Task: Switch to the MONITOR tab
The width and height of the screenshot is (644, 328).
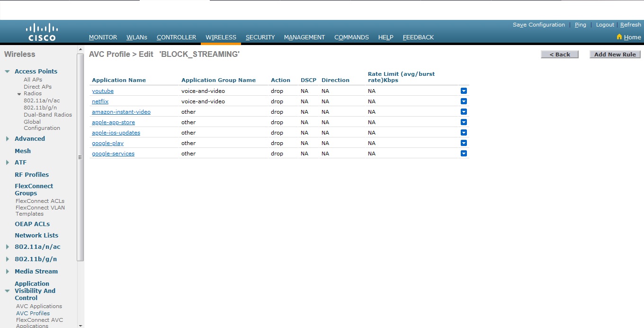Action: [103, 37]
